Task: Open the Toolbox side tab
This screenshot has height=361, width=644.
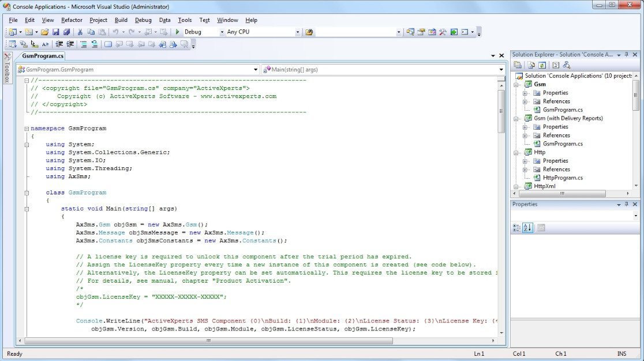Action: click(x=7, y=68)
